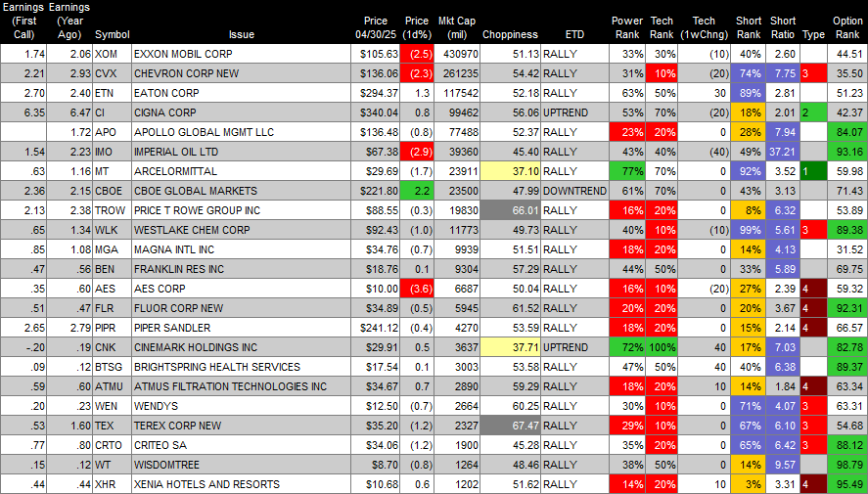The width and height of the screenshot is (868, 494).
Task: Select FRANKLIN RES INC issue name
Action: click(179, 269)
